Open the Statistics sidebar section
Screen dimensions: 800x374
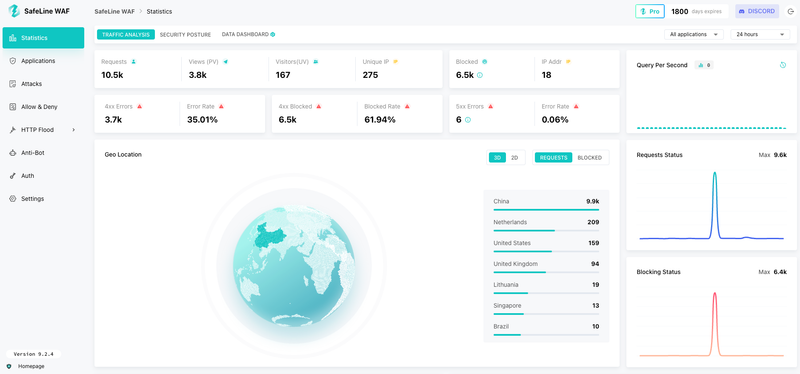coord(43,38)
